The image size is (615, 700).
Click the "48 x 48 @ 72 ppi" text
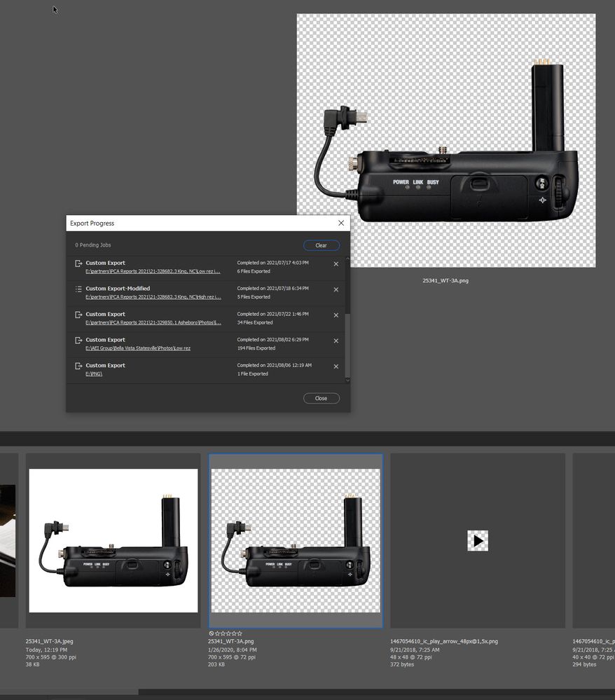point(411,657)
